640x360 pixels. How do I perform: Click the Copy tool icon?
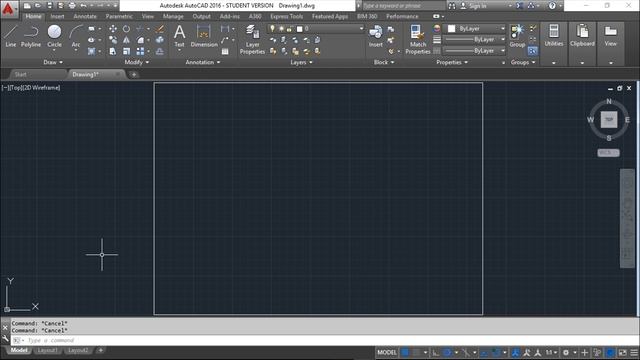[x=113, y=40]
